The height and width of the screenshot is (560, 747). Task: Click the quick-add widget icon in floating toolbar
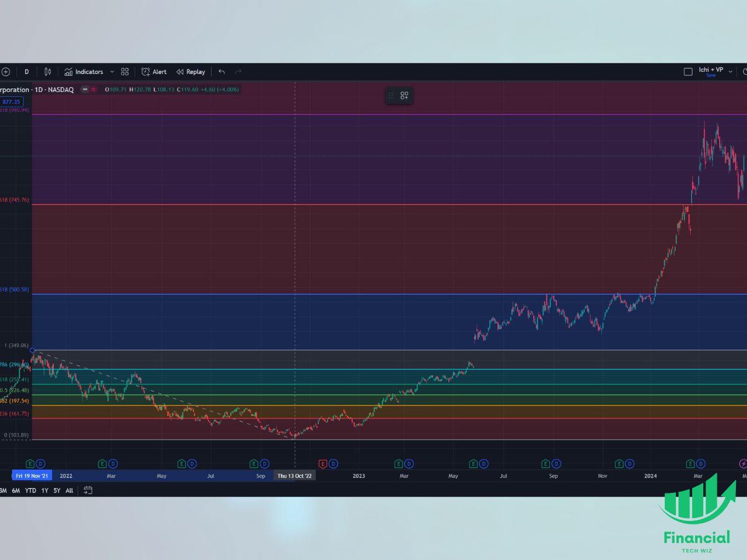(x=404, y=96)
